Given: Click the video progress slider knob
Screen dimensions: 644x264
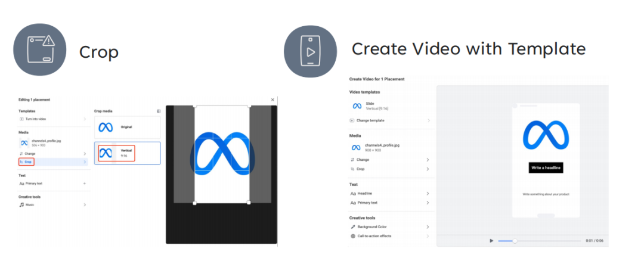Looking at the screenshot, I should (515, 241).
